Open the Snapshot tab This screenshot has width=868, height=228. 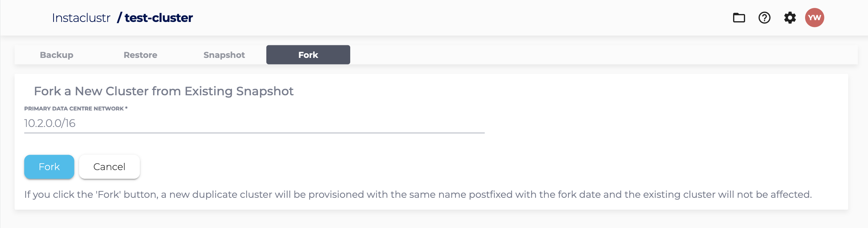(224, 55)
